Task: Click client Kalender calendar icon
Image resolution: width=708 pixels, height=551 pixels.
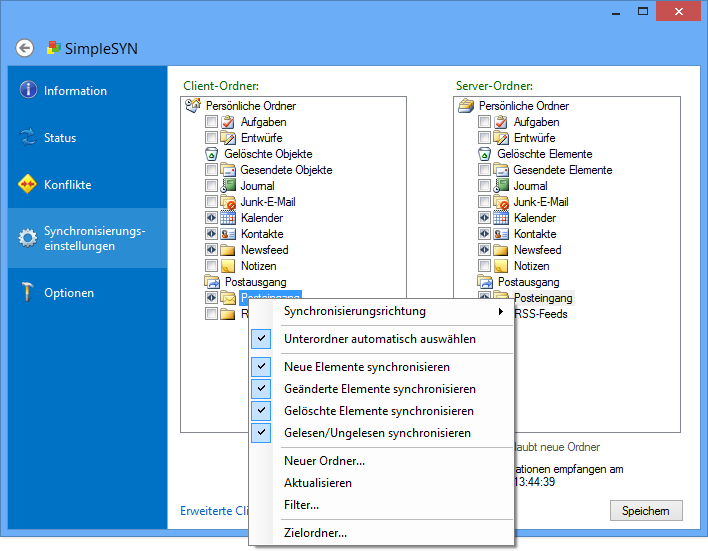Action: coord(228,218)
